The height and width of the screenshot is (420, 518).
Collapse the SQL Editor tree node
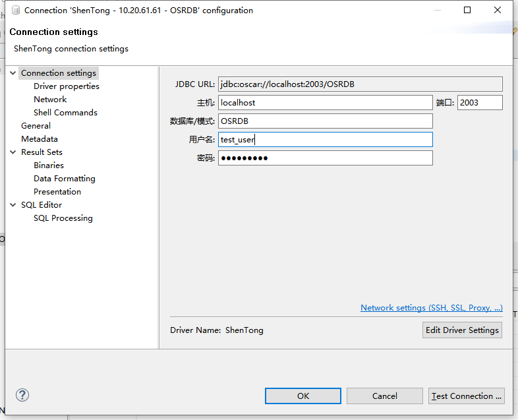pos(13,205)
